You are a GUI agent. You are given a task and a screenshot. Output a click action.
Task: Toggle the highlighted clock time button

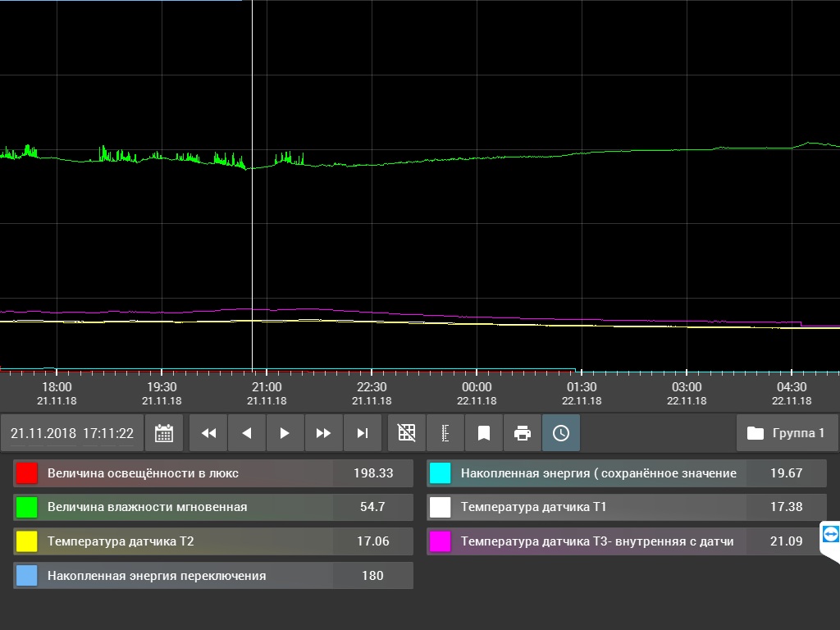tap(561, 433)
